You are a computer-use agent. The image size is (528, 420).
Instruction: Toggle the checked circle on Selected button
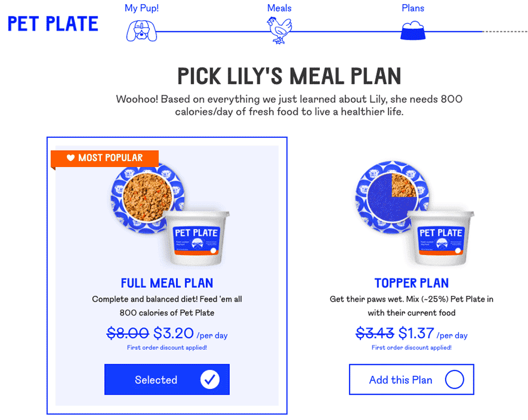[210, 380]
